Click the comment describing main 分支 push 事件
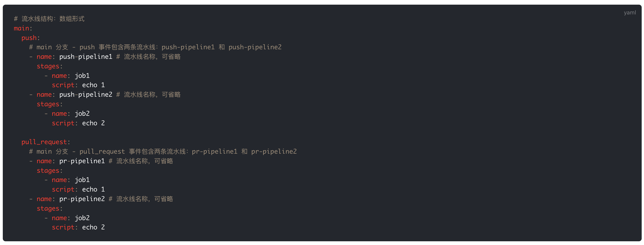The height and width of the screenshot is (245, 644). pos(155,47)
